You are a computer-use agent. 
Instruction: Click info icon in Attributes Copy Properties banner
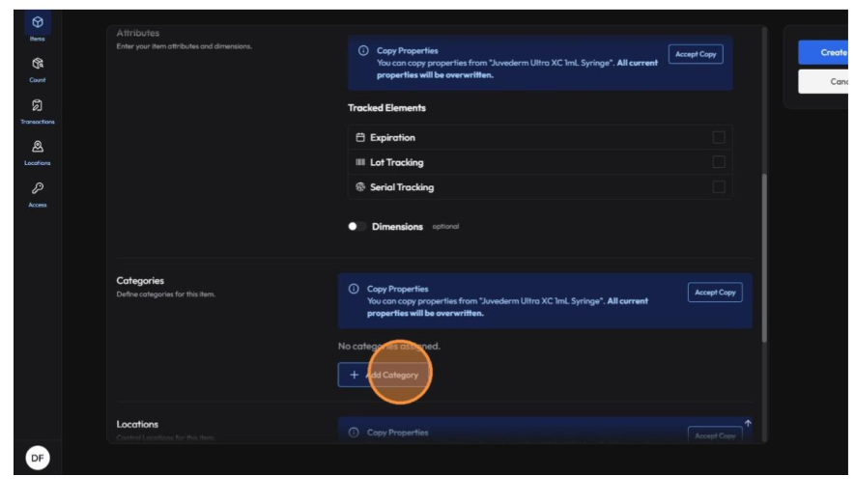(x=363, y=50)
